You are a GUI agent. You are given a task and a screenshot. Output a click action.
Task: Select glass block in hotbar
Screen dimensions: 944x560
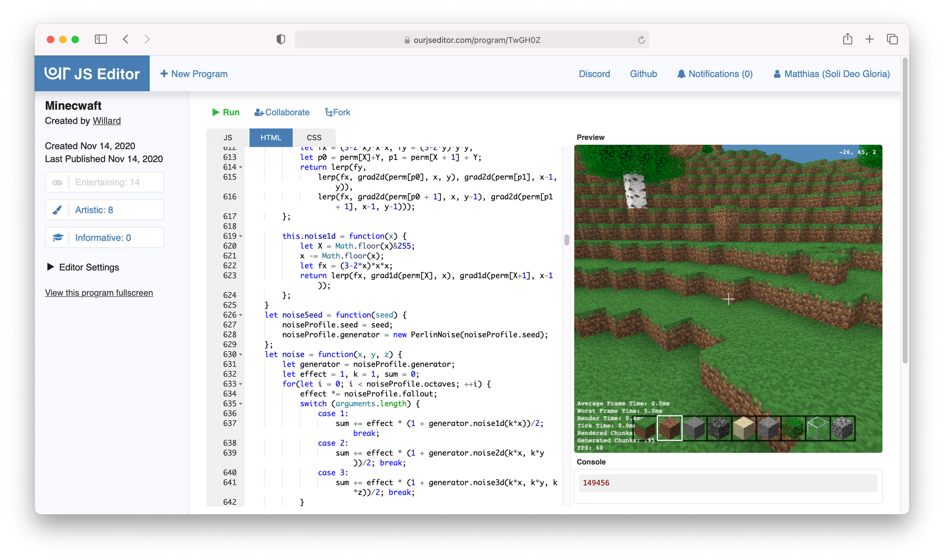[x=818, y=428]
